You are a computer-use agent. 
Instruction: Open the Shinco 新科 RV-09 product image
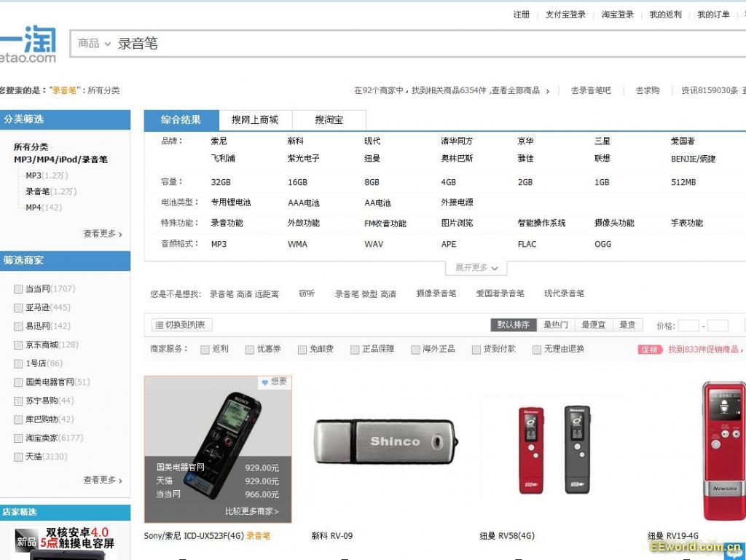click(385, 441)
